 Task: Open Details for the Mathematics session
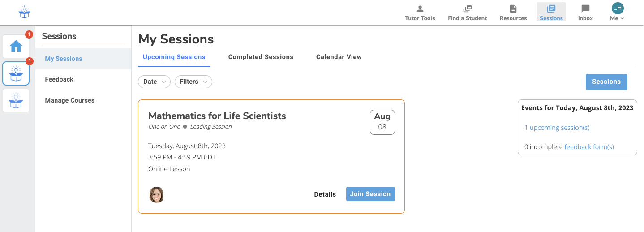pyautogui.click(x=325, y=194)
